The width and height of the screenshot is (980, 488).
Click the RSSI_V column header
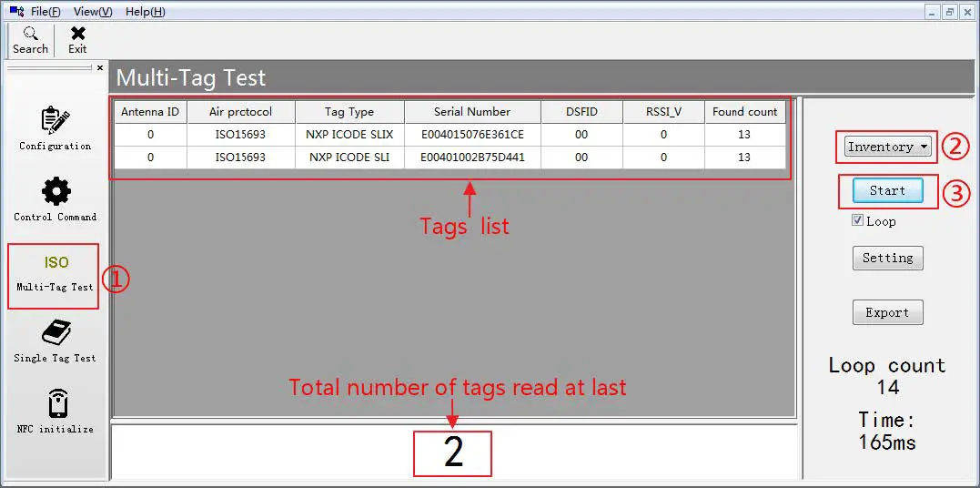click(x=663, y=112)
